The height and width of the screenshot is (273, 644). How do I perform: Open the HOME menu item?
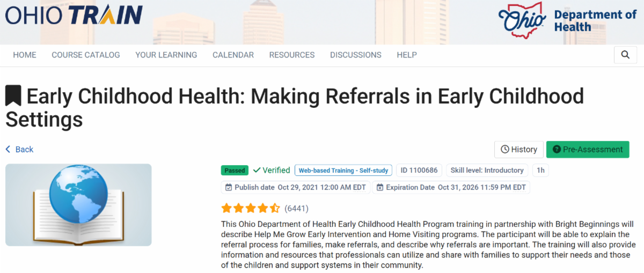[25, 55]
